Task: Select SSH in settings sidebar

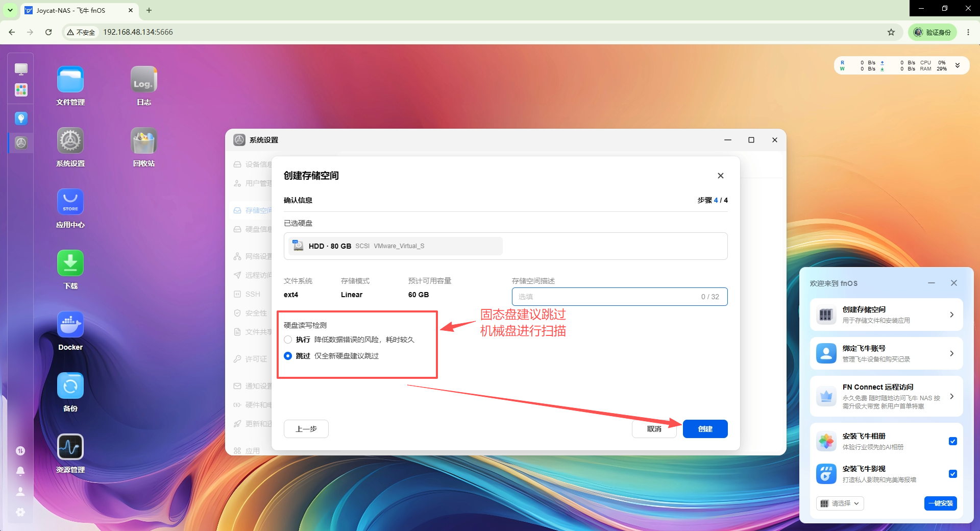Action: (252, 294)
